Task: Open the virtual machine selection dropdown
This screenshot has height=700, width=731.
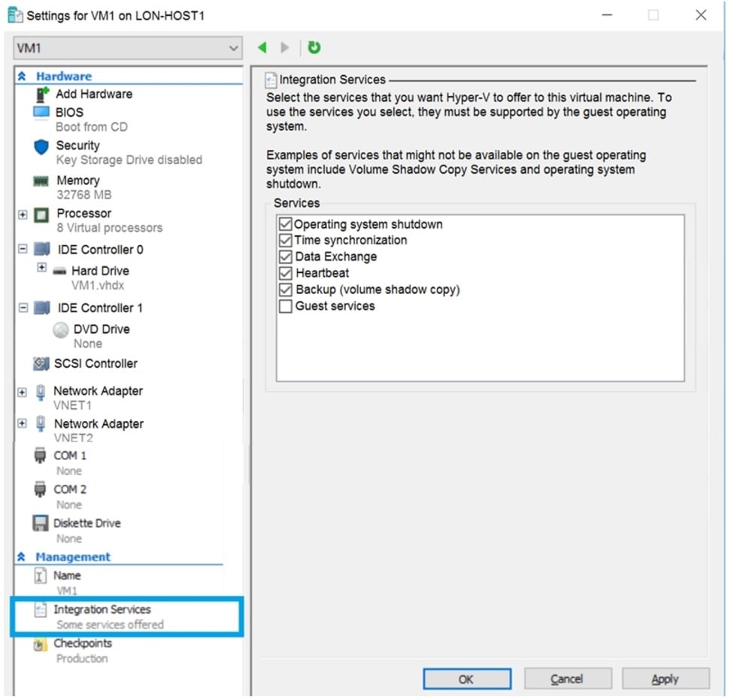Action: click(233, 47)
